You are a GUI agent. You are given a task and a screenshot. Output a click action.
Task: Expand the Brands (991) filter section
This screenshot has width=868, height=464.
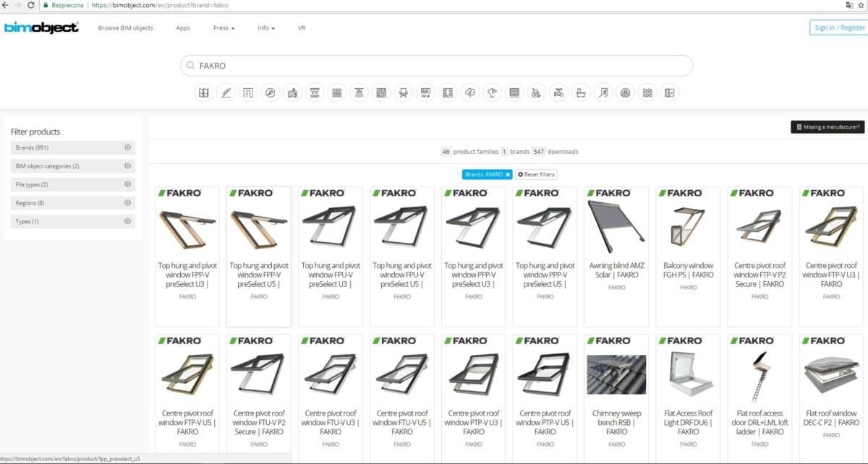point(72,147)
